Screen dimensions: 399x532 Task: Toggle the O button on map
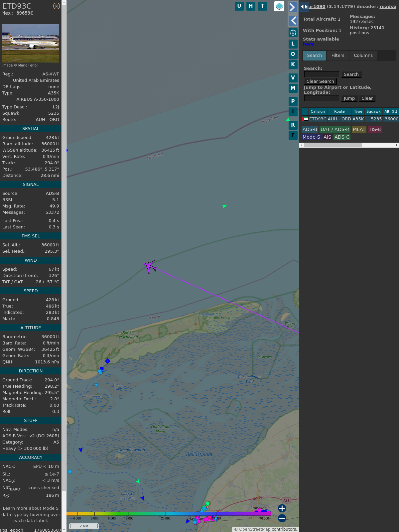(293, 54)
